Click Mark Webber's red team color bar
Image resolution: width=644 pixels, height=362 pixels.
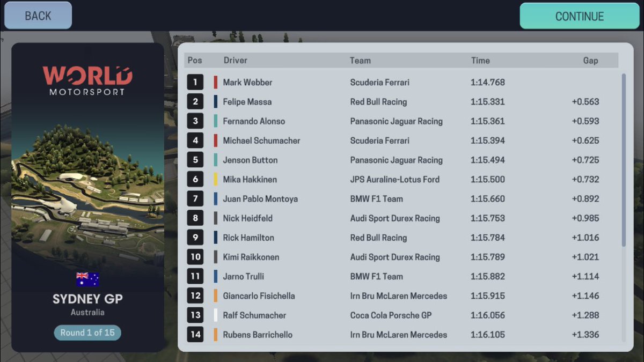pyautogui.click(x=215, y=82)
